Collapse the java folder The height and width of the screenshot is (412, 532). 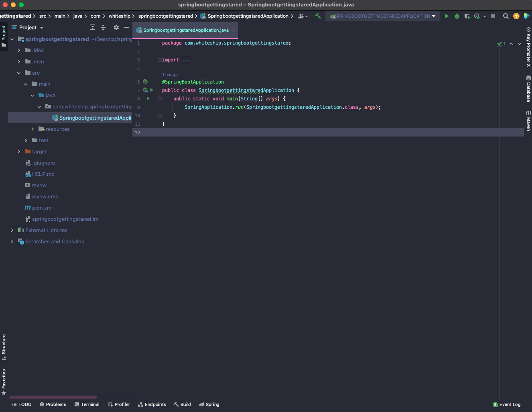(x=32, y=95)
